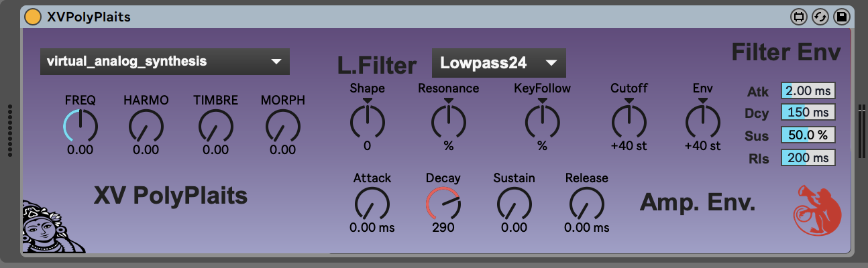Click the KeyFollow knob

(542, 121)
